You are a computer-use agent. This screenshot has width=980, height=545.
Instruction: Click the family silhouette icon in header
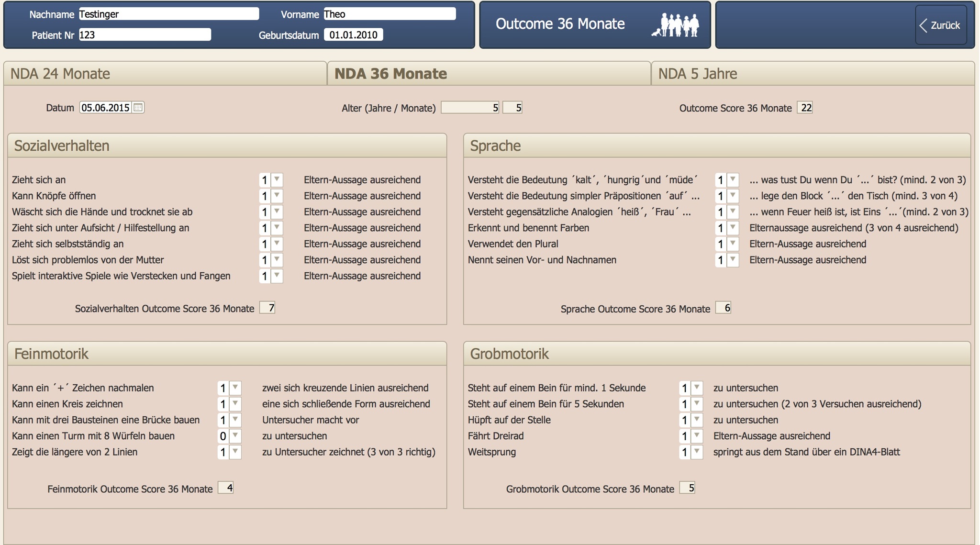[676, 24]
